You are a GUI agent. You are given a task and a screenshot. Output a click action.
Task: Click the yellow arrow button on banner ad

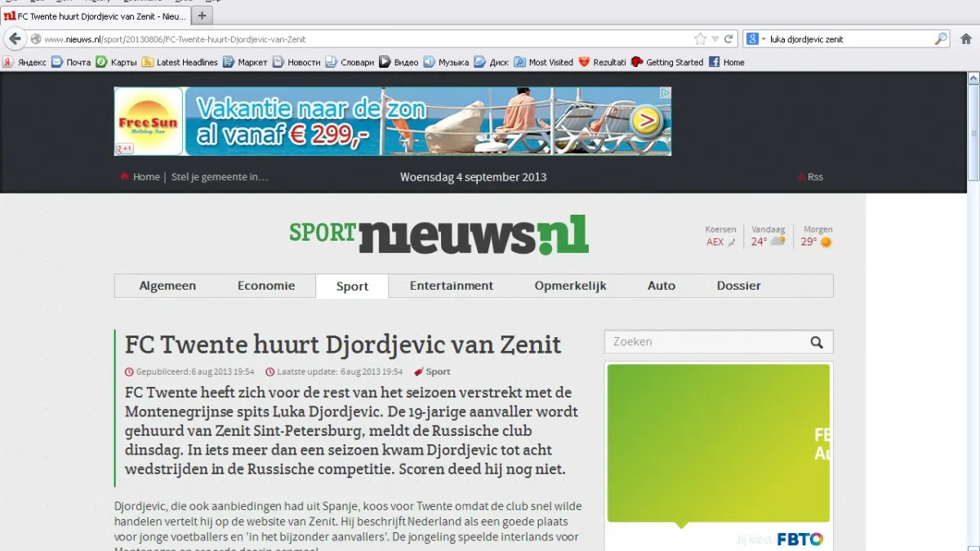645,122
